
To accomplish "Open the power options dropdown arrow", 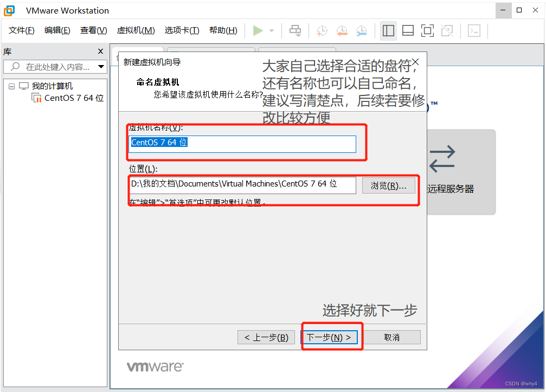I will point(272,31).
